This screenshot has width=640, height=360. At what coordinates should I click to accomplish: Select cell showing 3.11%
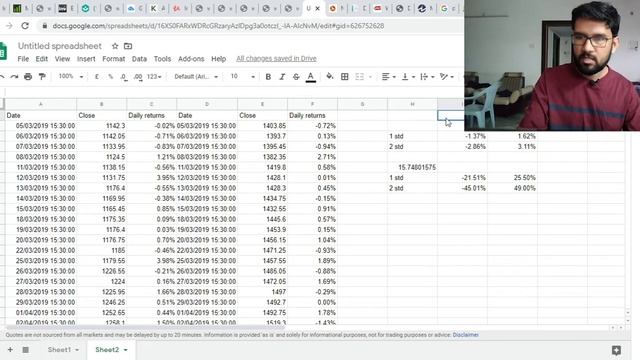(512, 147)
